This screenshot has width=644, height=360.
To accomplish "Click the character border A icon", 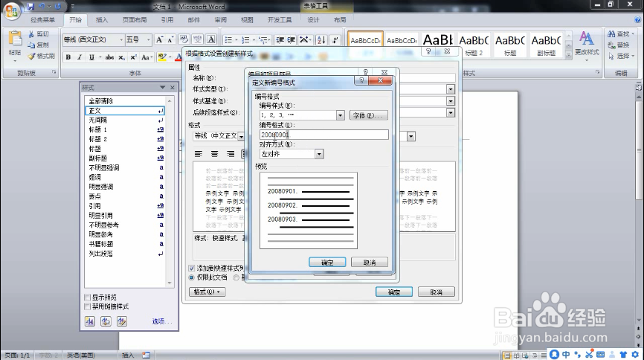I will point(211,39).
